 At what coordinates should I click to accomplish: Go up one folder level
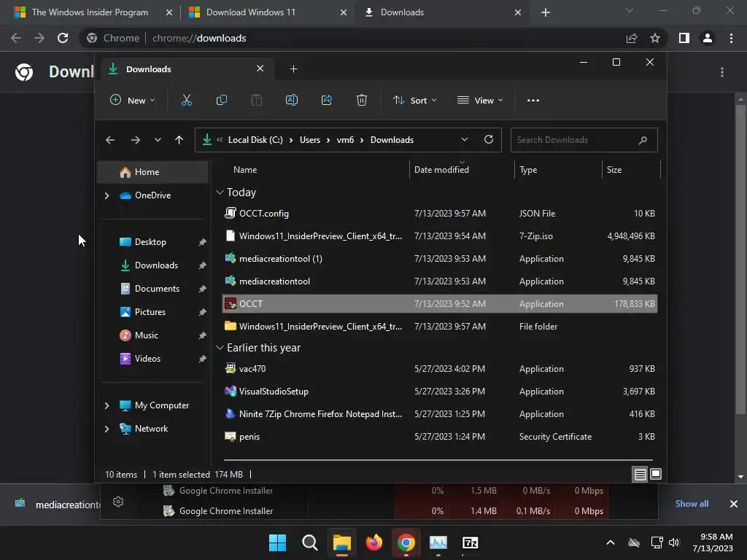coord(179,140)
